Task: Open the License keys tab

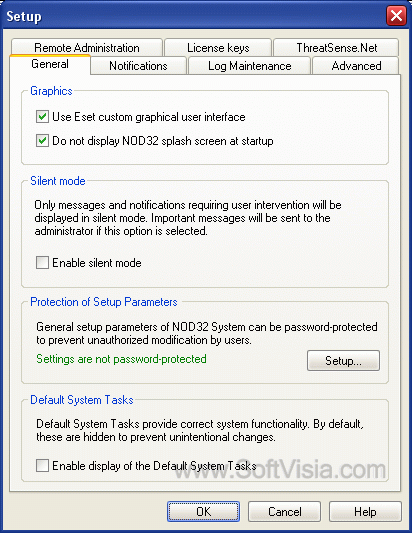Action: (x=218, y=48)
